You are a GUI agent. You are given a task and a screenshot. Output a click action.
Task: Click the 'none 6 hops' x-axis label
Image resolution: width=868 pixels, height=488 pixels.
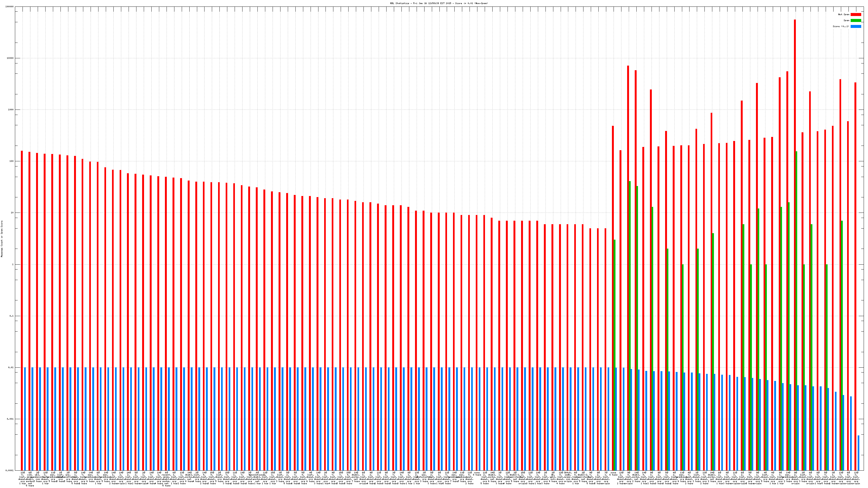coord(613,474)
